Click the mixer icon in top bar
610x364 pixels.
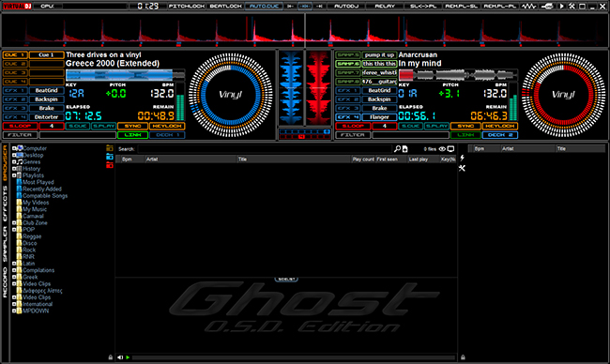point(547,6)
